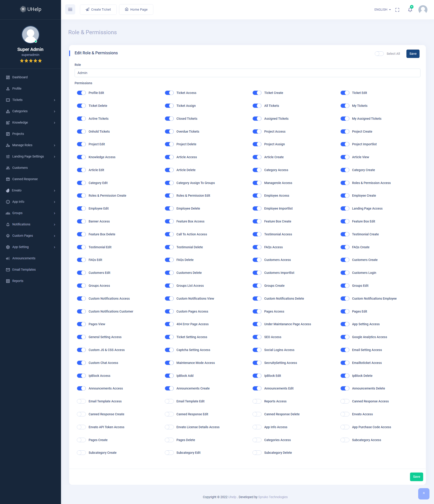This screenshot has height=504, width=434.
Task: Click the Create Ticket button
Action: pyautogui.click(x=98, y=10)
